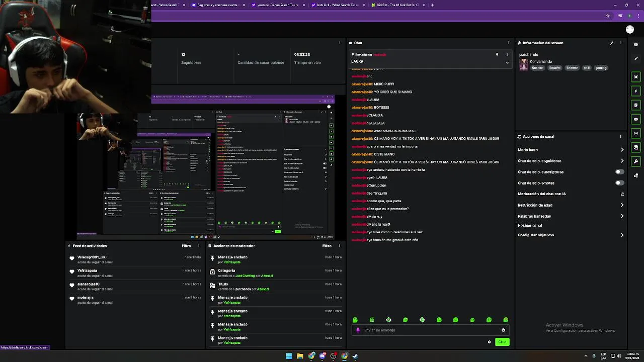Select the last green quick emote
The image size is (644, 362).
(x=506, y=320)
